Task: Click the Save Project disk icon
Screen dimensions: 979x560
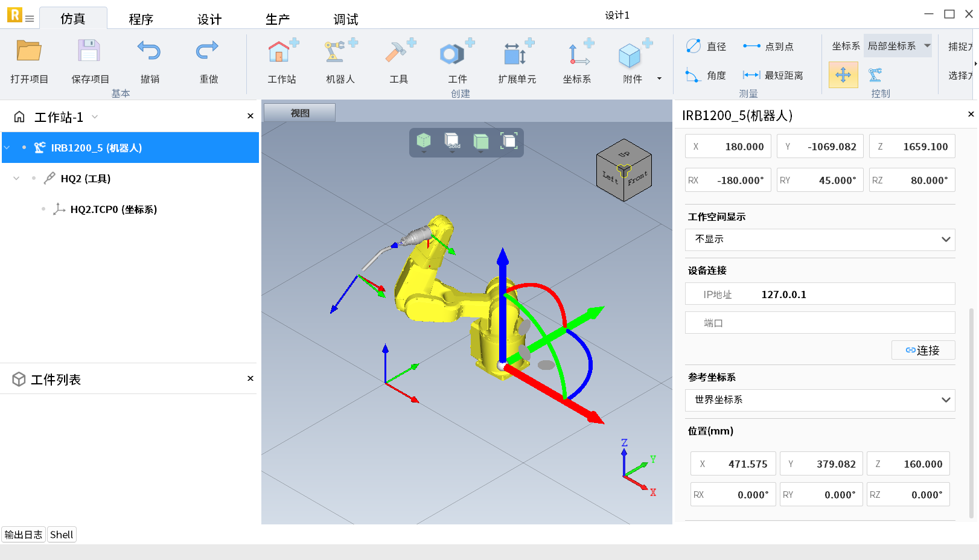Action: tap(89, 52)
